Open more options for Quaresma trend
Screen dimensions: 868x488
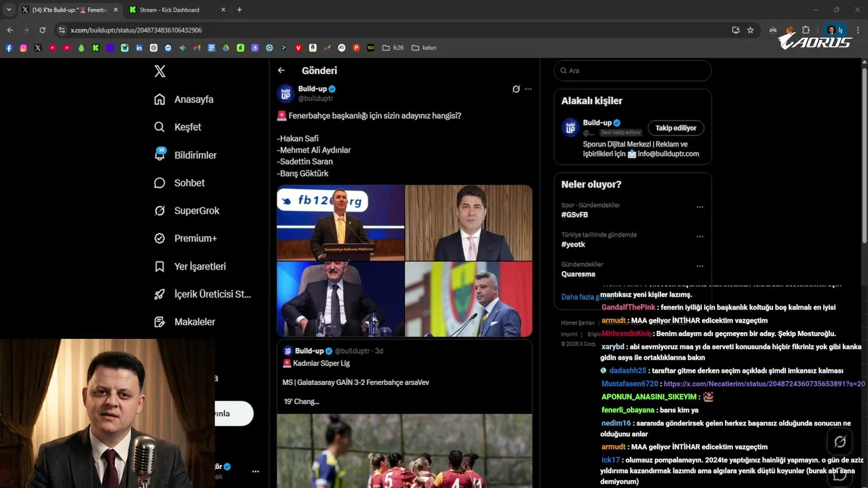(700, 266)
